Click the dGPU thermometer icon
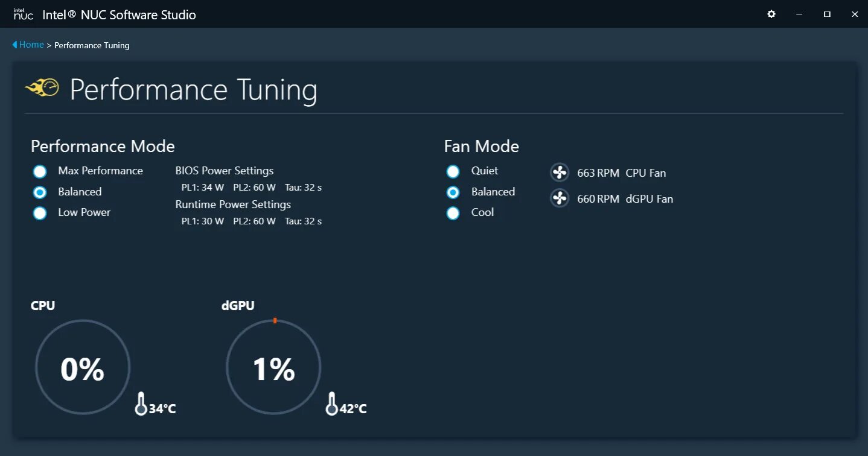868x456 pixels. pos(331,404)
